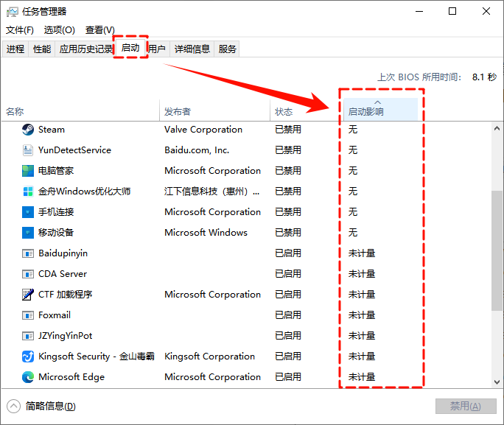Screen dimensions: 504x425
Task: Open the 文件(F) menu
Action: pyautogui.click(x=20, y=30)
